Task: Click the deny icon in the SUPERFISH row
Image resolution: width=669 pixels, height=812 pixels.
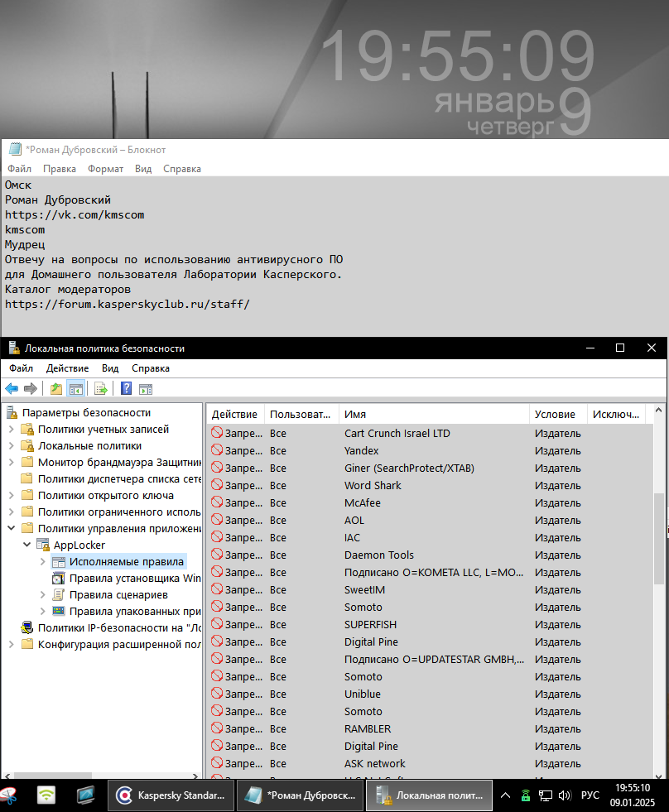Action: 217,624
